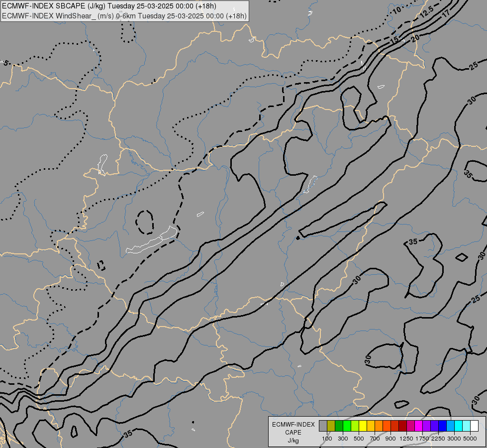
Task: Select the amber legend swatch
Action: click(x=371, y=426)
